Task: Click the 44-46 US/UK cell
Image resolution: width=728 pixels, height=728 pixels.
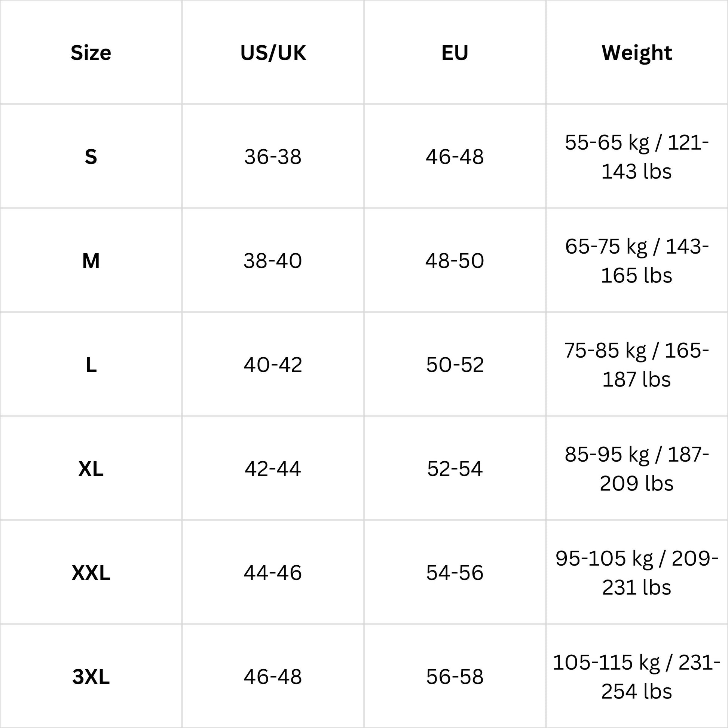Action: 273,573
